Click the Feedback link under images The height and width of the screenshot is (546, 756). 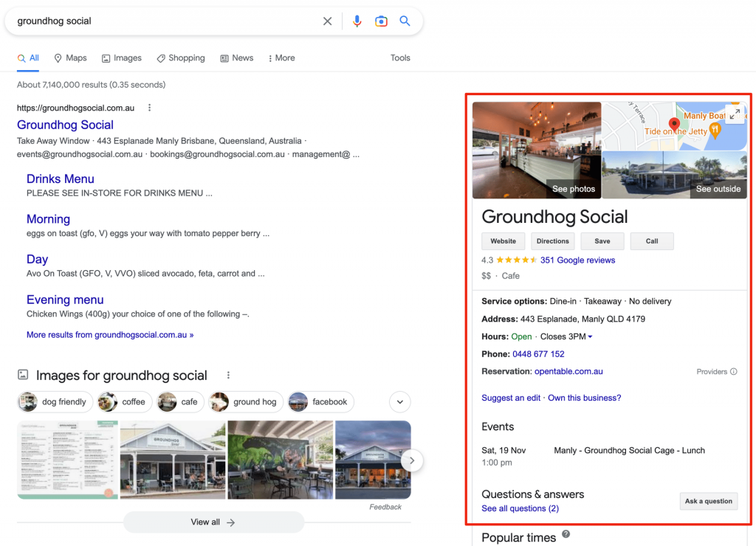[385, 507]
